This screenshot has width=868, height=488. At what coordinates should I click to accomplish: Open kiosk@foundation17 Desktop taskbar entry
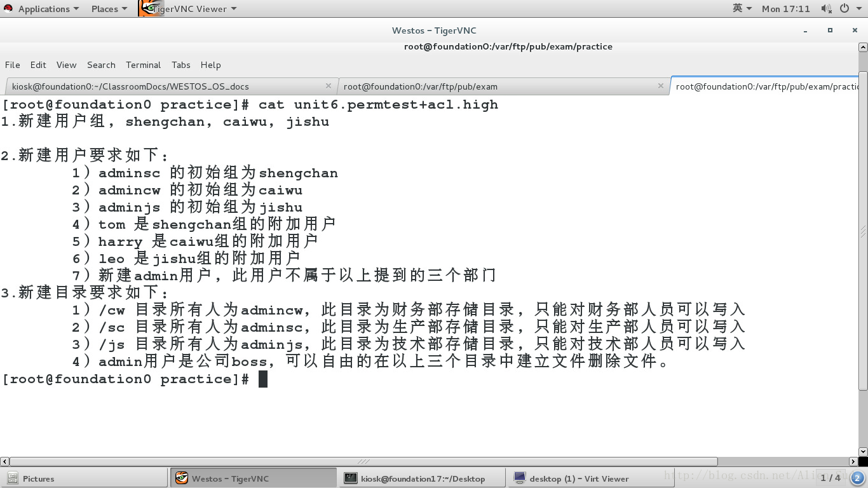point(422,478)
